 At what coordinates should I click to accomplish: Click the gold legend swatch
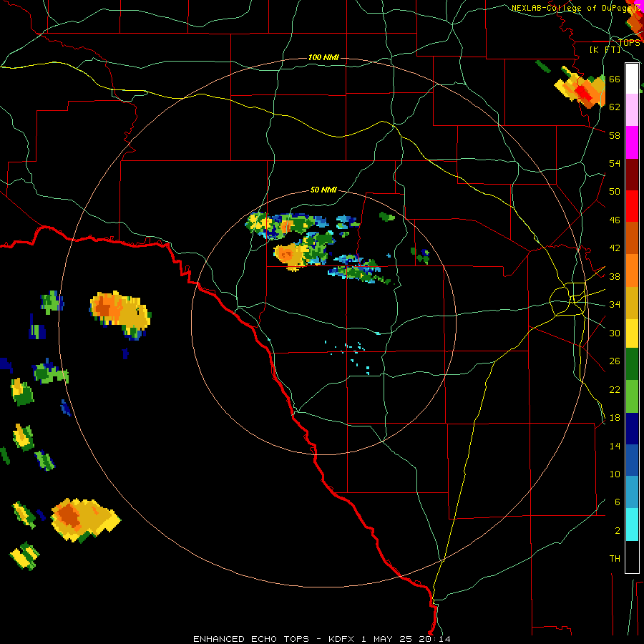pyautogui.click(x=632, y=303)
